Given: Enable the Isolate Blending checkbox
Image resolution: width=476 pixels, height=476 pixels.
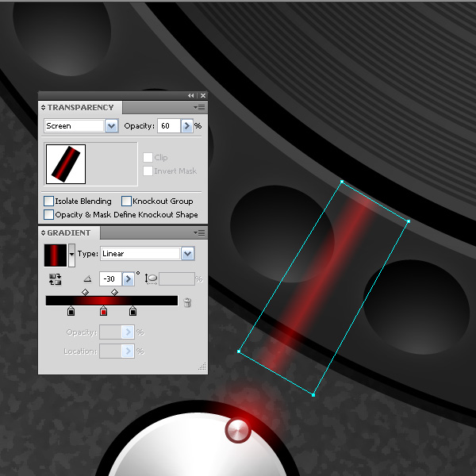Looking at the screenshot, I should coord(48,201).
